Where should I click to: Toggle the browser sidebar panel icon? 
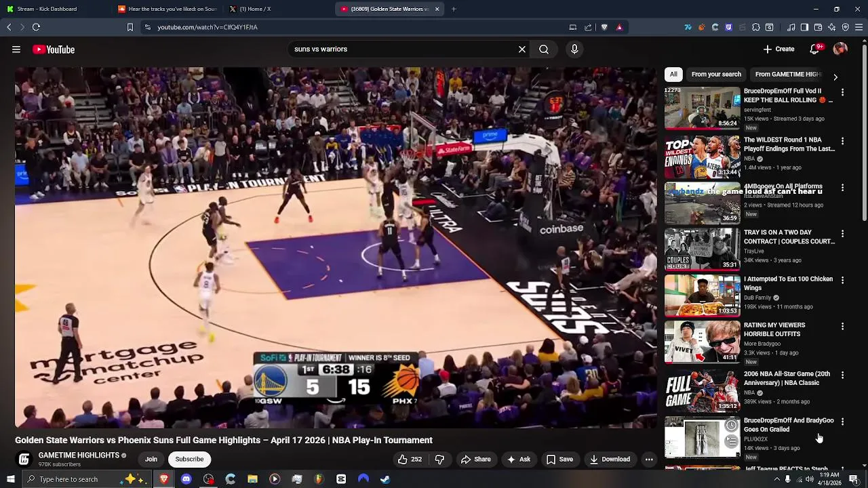coord(804,27)
